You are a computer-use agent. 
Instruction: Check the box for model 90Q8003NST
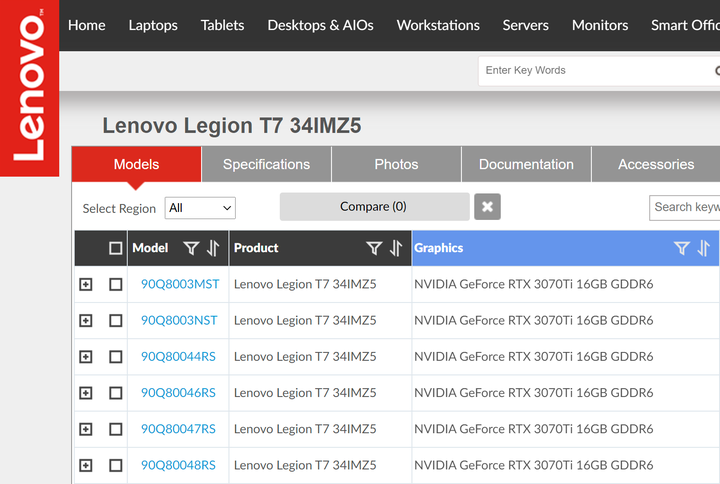(x=116, y=321)
